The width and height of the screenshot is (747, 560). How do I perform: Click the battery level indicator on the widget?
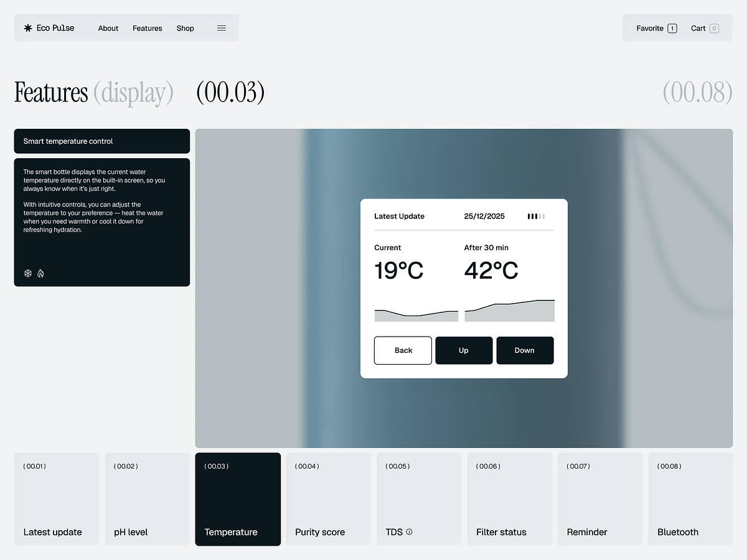(x=536, y=216)
